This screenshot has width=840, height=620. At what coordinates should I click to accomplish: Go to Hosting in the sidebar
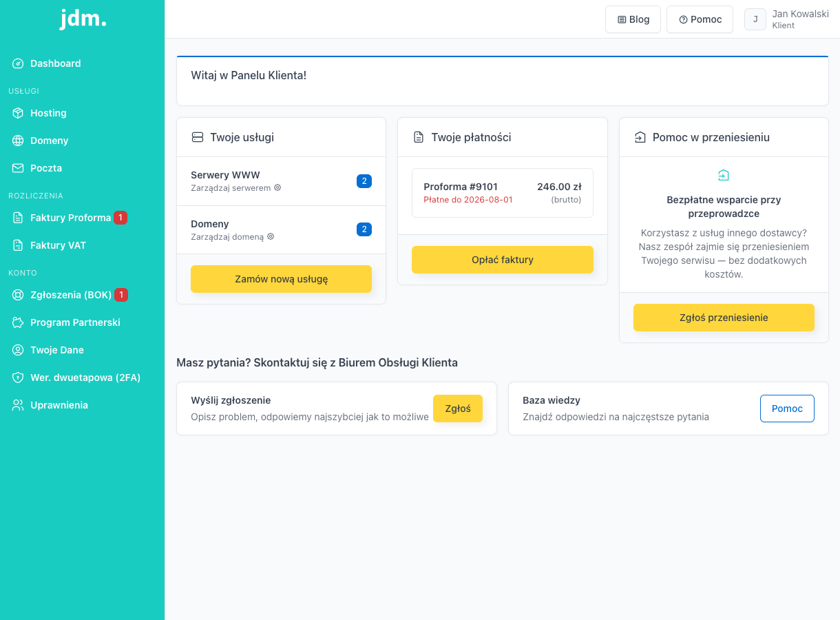click(83, 113)
